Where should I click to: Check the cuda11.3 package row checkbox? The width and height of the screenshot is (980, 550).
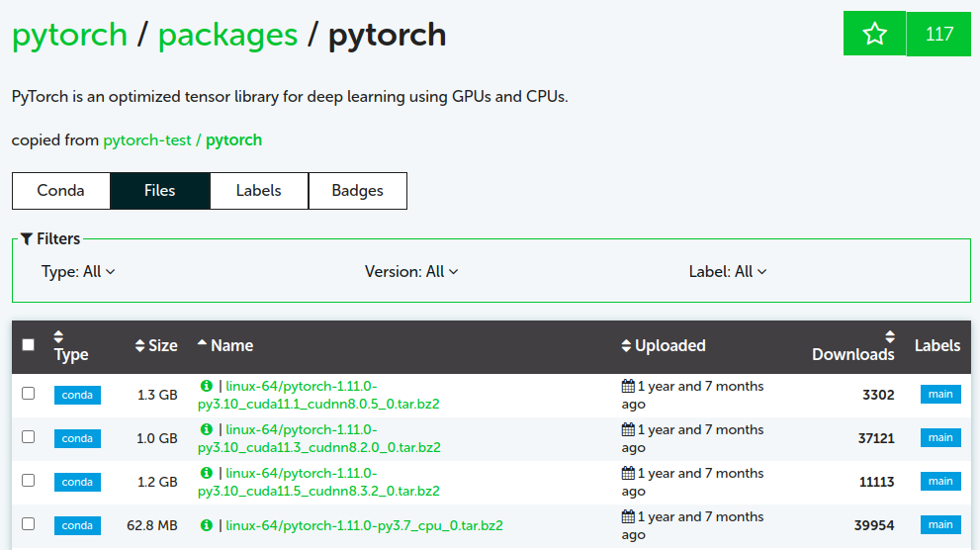pos(28,437)
